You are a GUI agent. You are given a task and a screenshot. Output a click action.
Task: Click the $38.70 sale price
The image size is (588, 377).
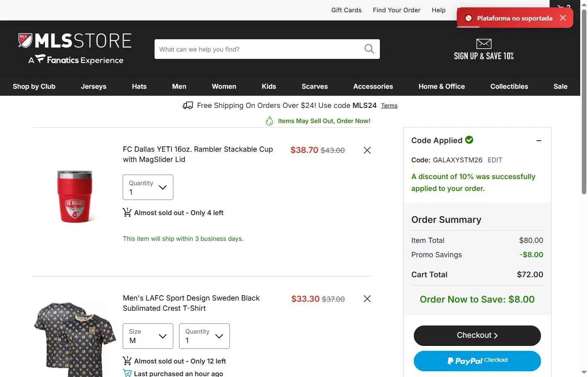pyautogui.click(x=304, y=150)
